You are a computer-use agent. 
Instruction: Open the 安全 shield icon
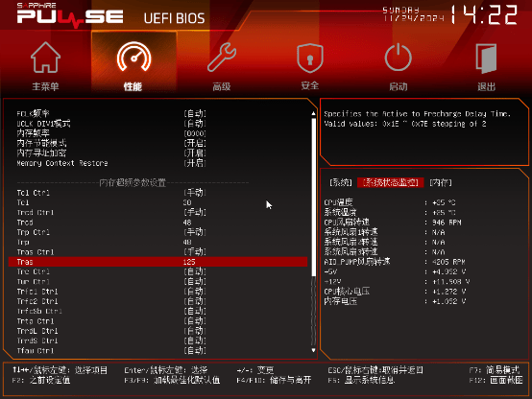310,58
